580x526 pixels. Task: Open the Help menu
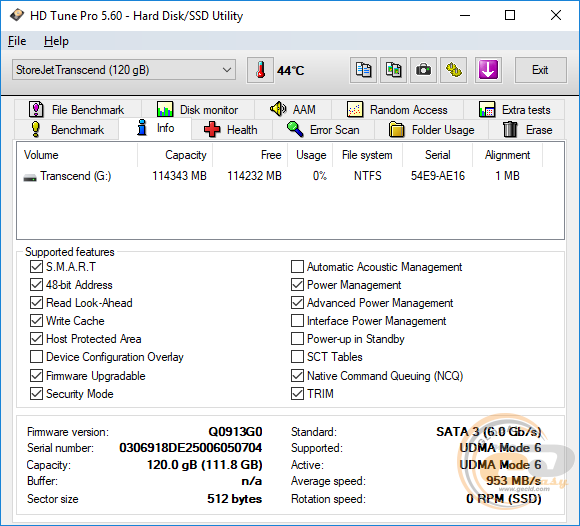[x=56, y=41]
